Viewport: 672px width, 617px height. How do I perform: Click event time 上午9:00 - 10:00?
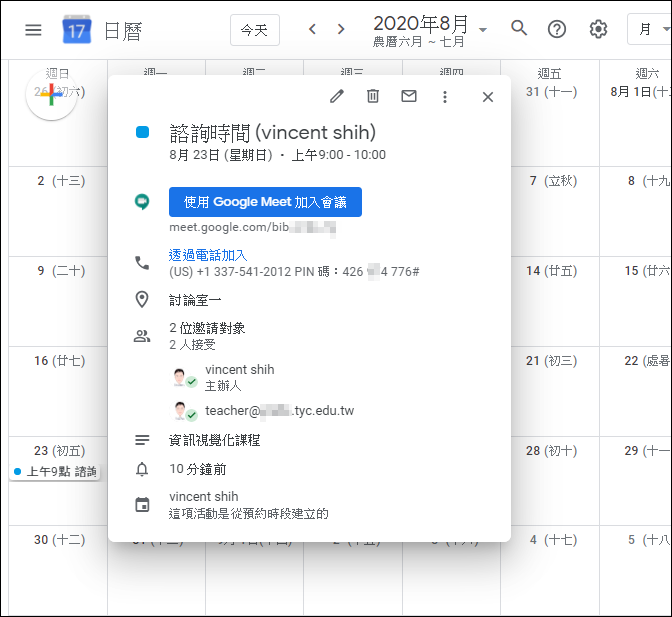[x=339, y=155]
